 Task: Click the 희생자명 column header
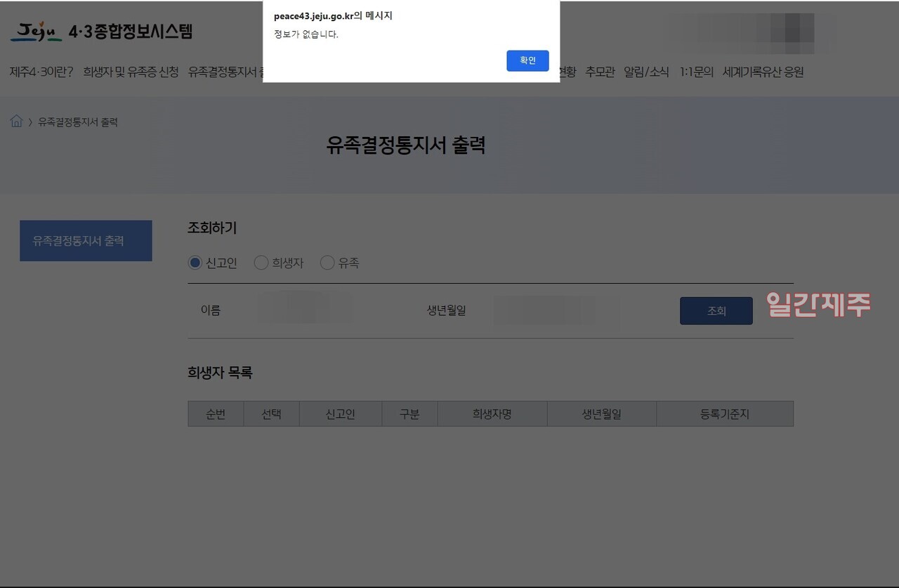492,413
